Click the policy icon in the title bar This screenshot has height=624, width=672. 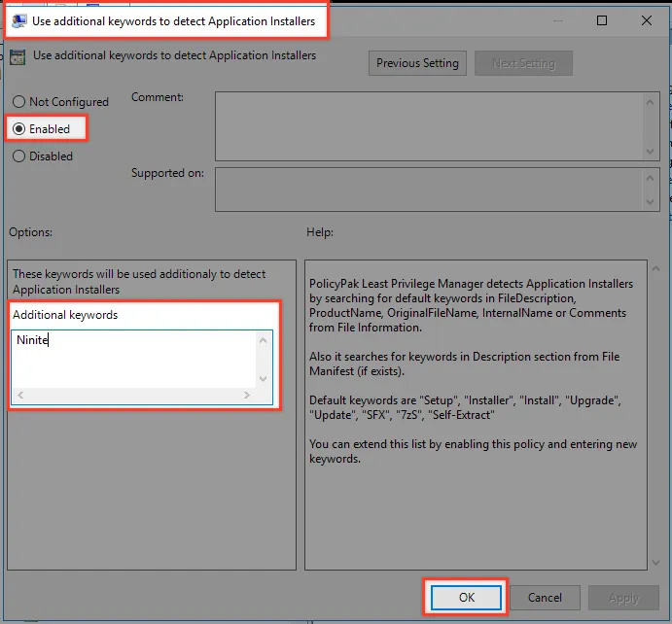pyautogui.click(x=19, y=19)
